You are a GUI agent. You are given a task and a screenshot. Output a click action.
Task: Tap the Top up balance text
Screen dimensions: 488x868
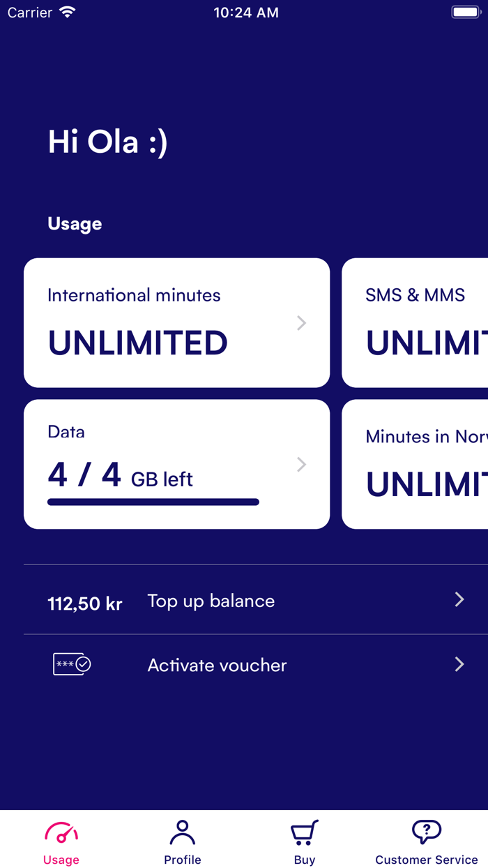211,600
